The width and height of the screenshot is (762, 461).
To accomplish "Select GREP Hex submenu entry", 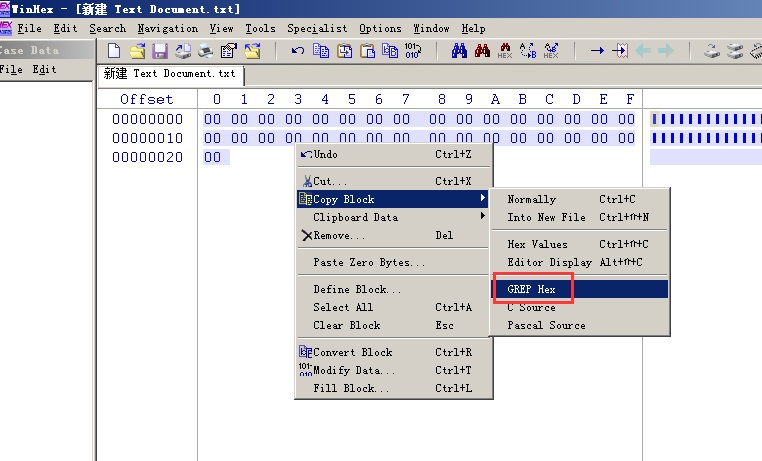I will point(580,289).
